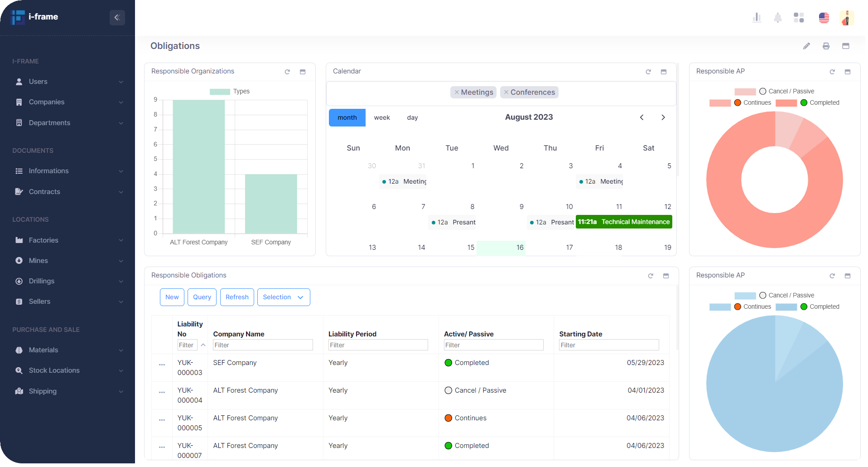Maximize the Responsible Obligations panel
This screenshot has height=467, width=868.
[666, 276]
